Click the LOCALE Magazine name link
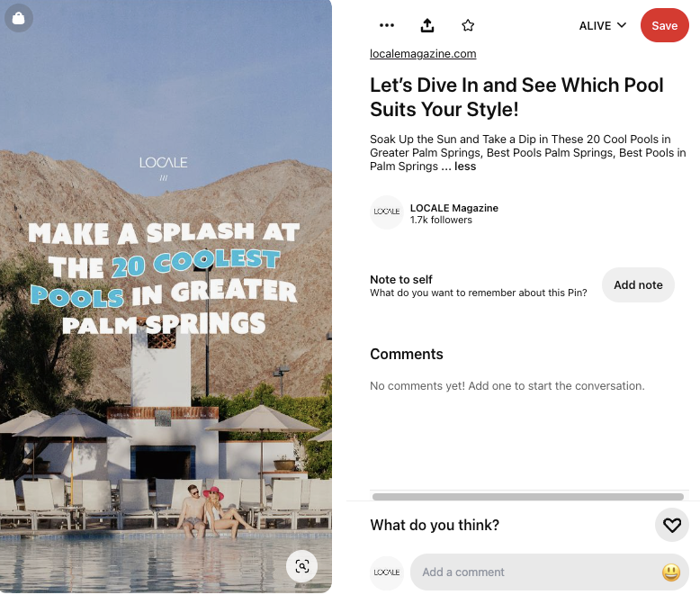The image size is (700, 595). click(454, 208)
